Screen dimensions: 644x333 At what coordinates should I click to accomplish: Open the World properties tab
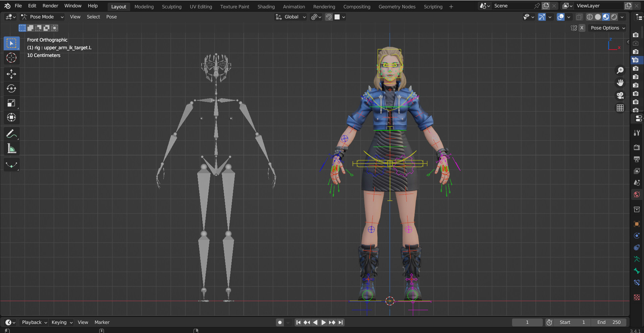coord(637,194)
